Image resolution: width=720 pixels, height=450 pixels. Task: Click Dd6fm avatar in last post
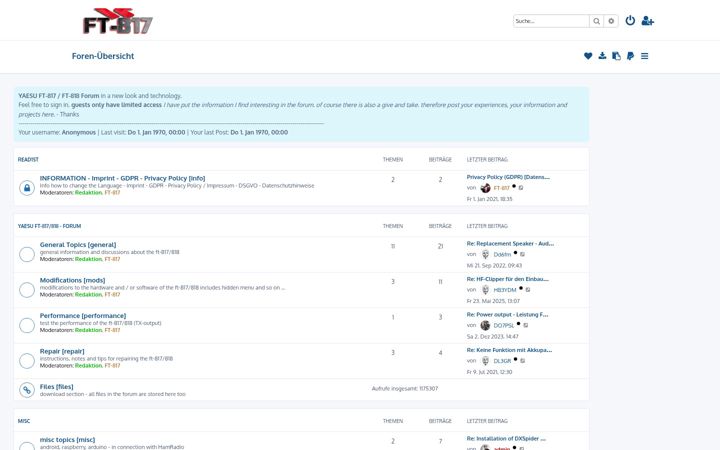485,254
